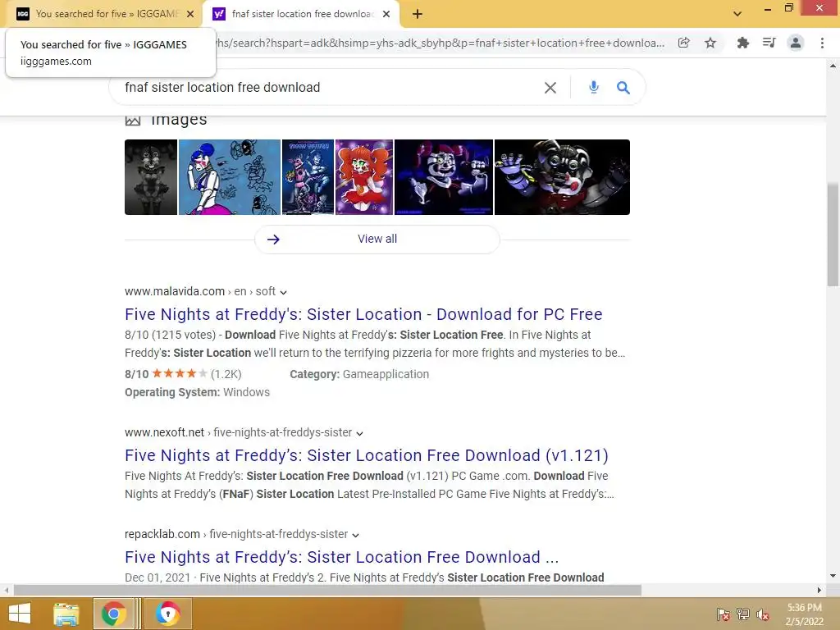Expand the malavida.com result dropdown arrow

(283, 293)
